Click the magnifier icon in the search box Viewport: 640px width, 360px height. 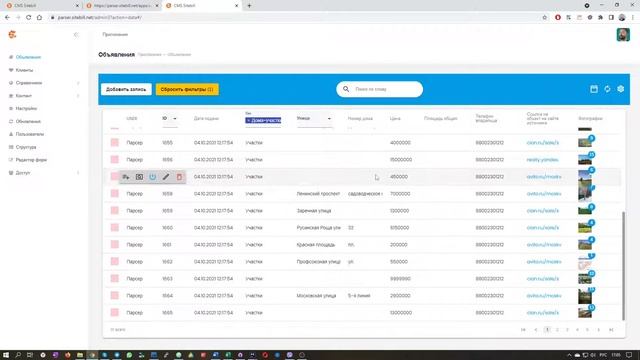346,89
